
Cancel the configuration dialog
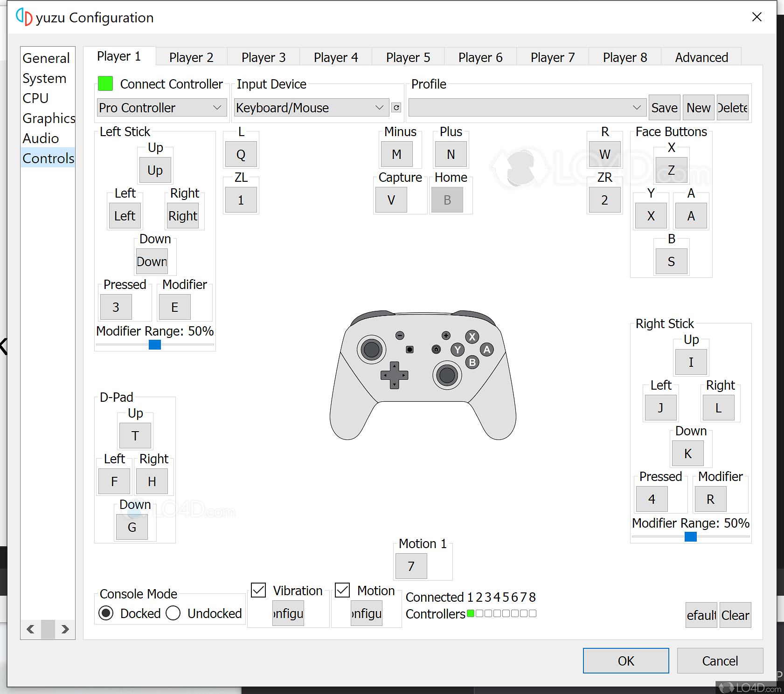[720, 661]
